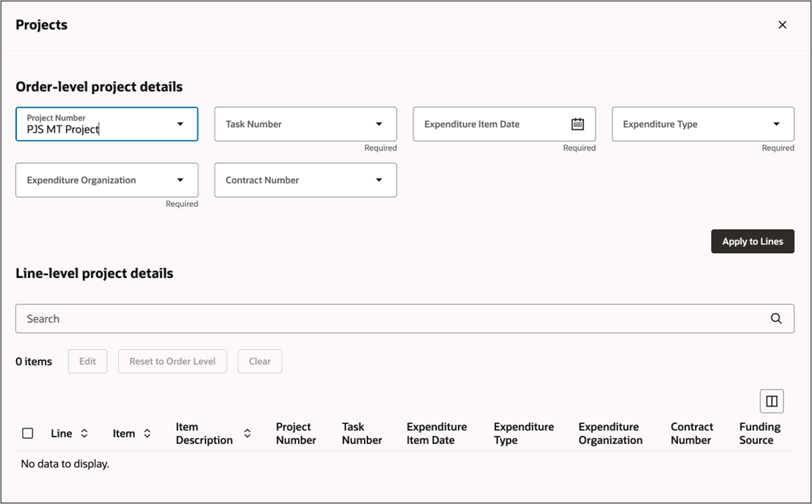Click Reset to Order Level button
Screen dimensions: 812x504
click(172, 361)
